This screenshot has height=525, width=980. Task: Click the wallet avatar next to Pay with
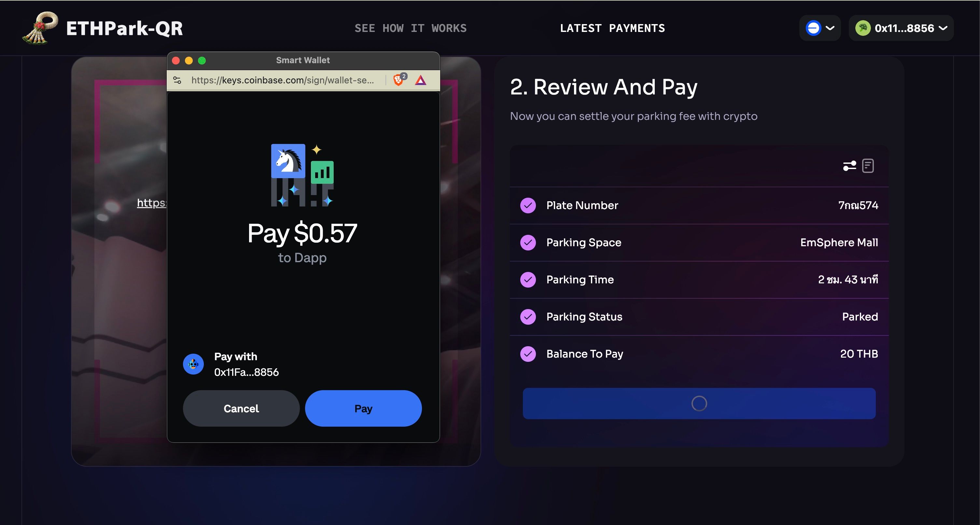[193, 364]
